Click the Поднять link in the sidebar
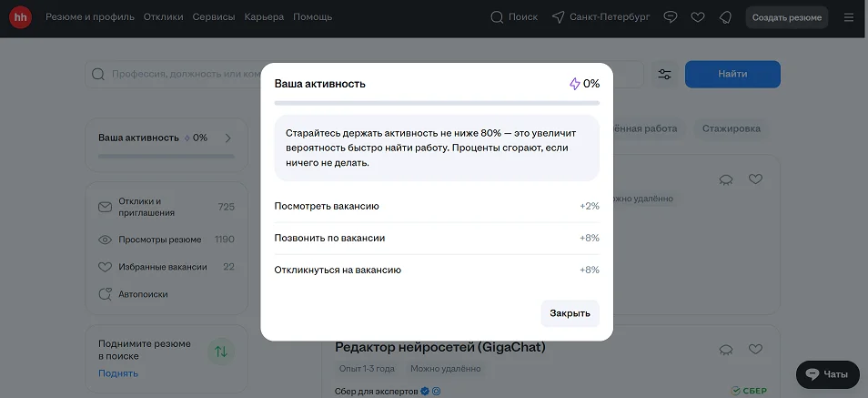This screenshot has width=868, height=398. pyautogui.click(x=118, y=373)
